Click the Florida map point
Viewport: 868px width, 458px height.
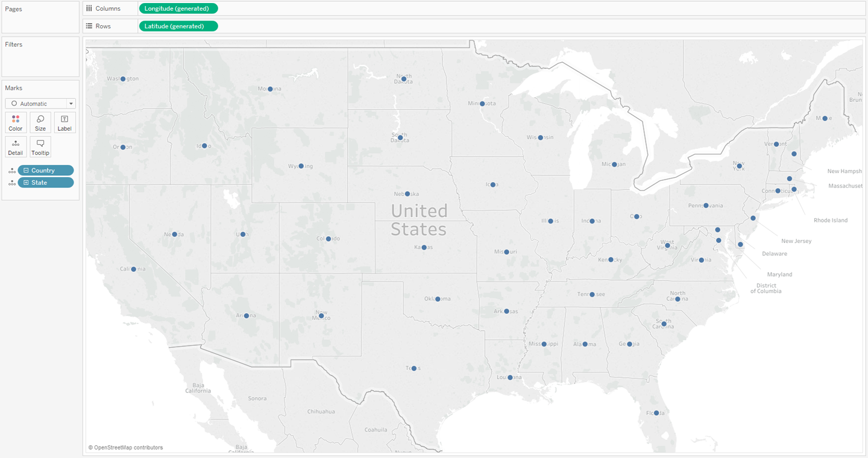657,413
